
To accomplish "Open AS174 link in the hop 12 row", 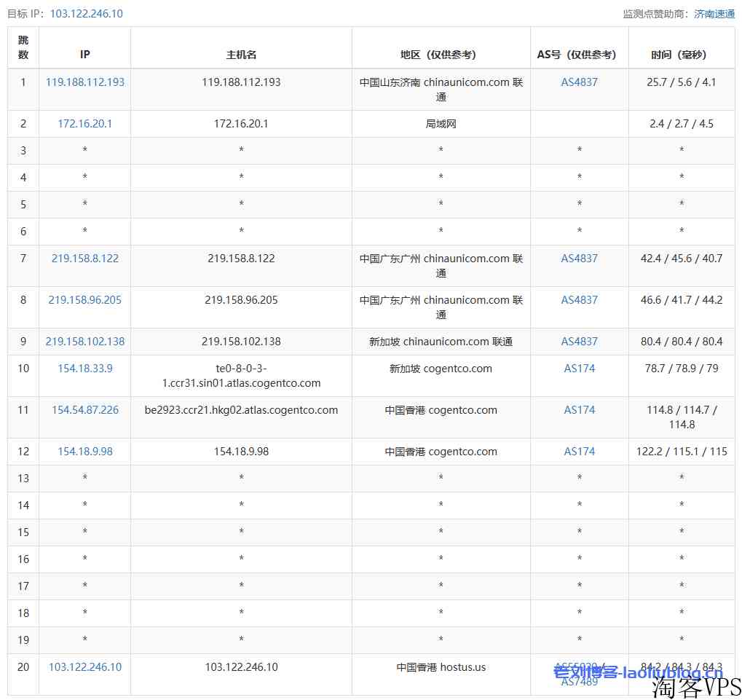I will [579, 452].
